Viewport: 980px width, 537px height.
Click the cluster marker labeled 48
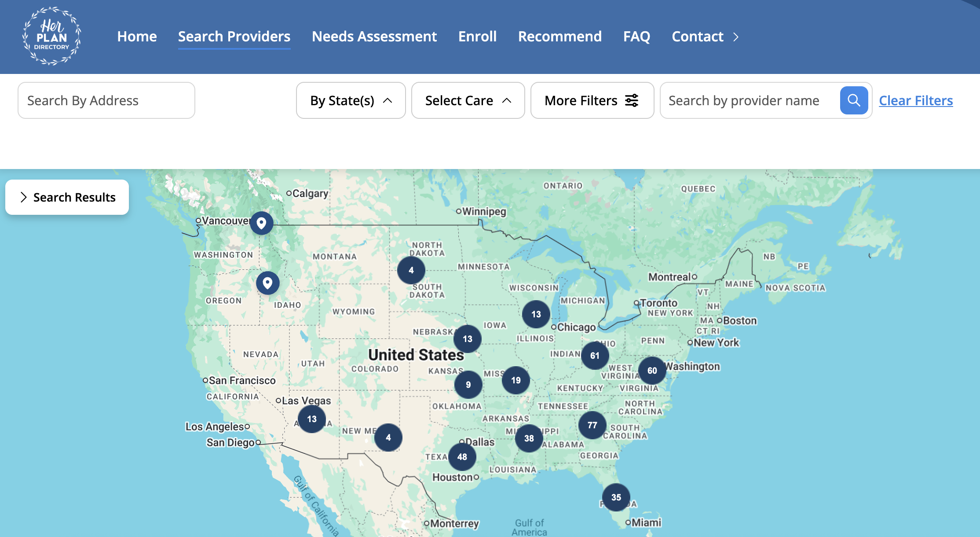[x=462, y=457]
